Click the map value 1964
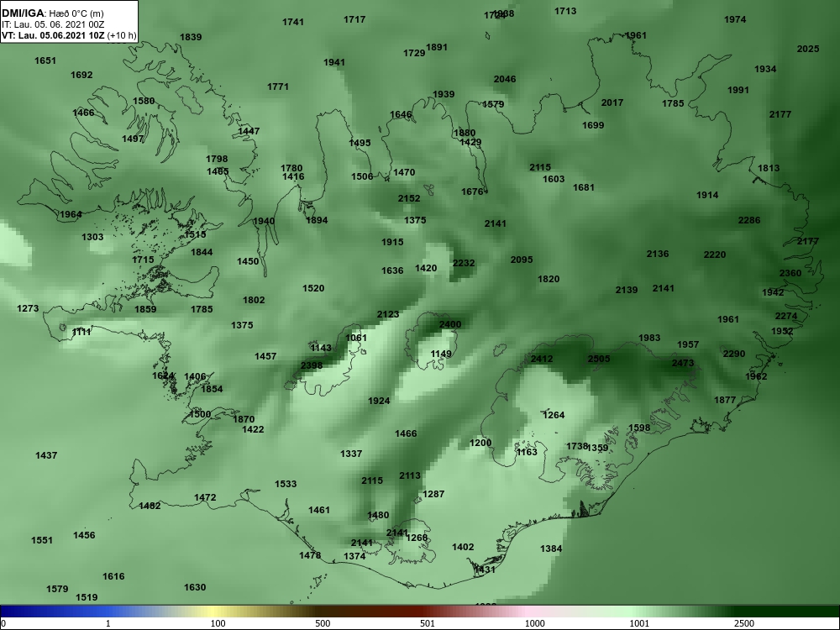This screenshot has height=630, width=840. (x=71, y=214)
